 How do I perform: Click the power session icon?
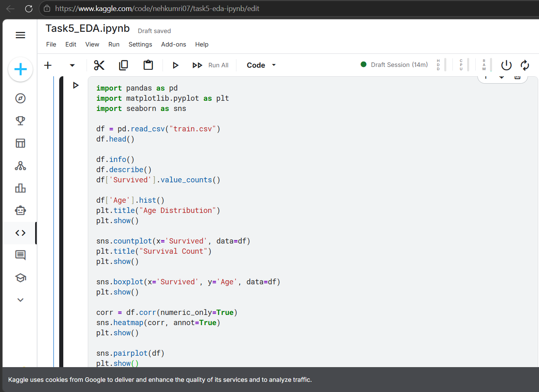coord(506,65)
